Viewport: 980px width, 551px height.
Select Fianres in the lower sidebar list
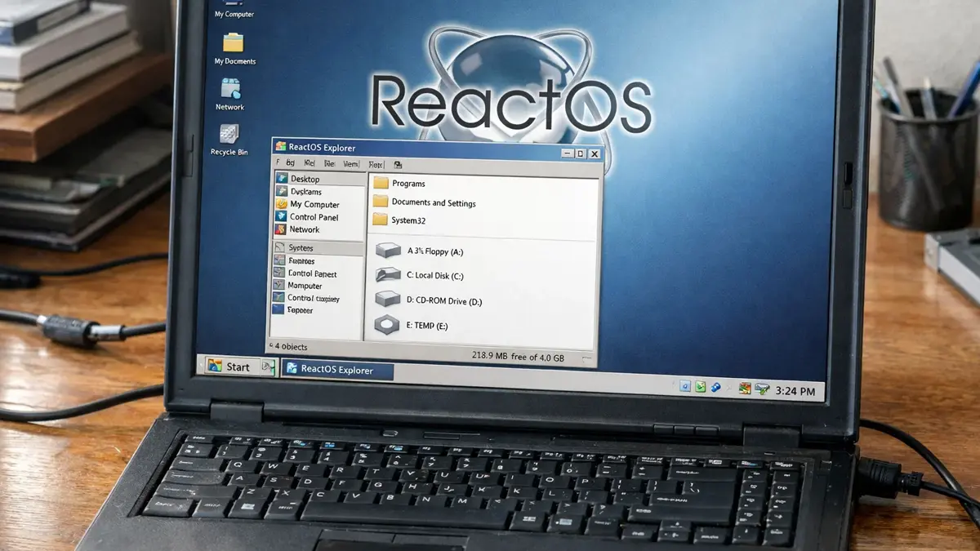point(296,261)
